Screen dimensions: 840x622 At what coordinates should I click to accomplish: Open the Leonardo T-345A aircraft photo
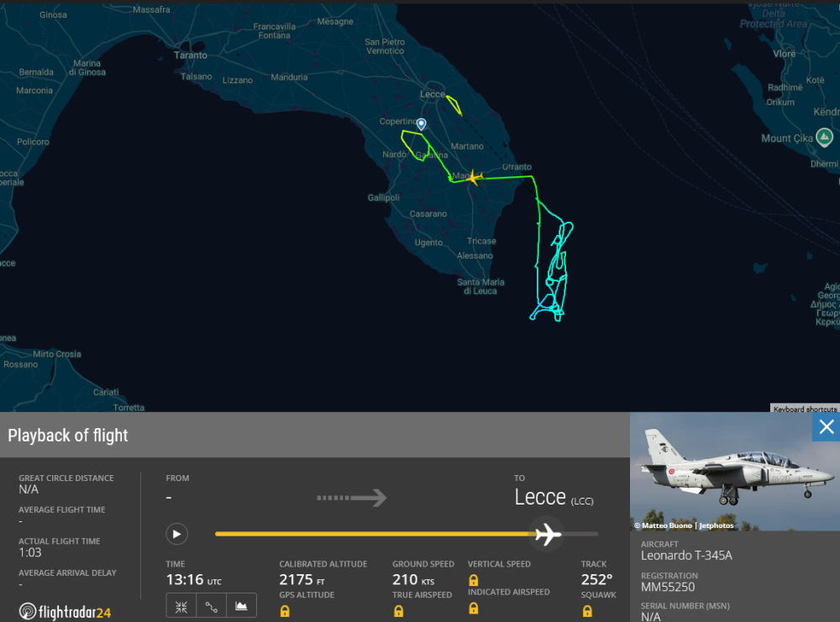pos(734,473)
